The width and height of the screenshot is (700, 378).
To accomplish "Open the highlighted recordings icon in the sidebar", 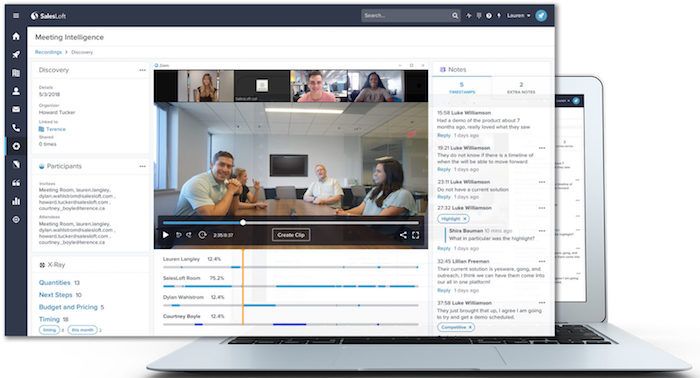I will coord(16,146).
